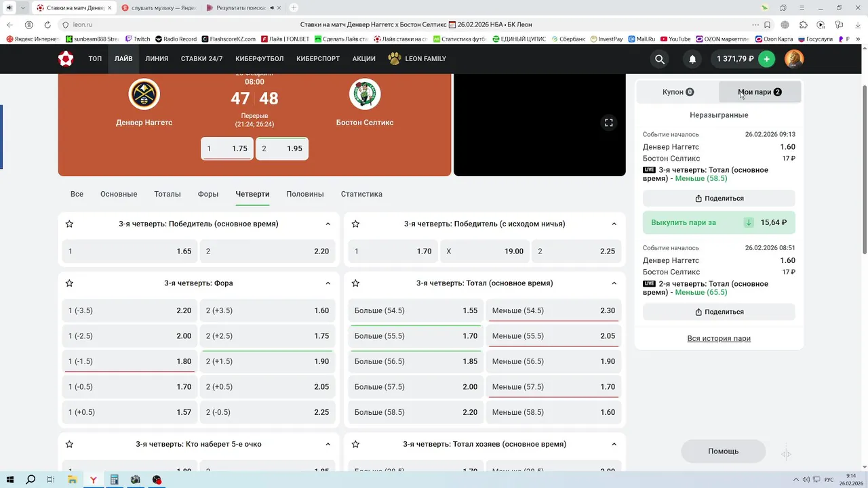The height and width of the screenshot is (488, 868).
Task: Click the Boston Celtics team logo
Action: click(365, 94)
